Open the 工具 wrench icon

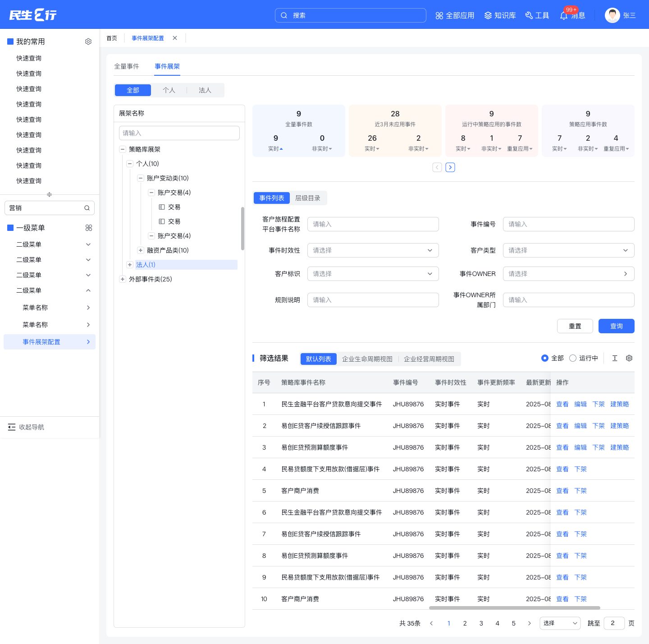pyautogui.click(x=529, y=16)
